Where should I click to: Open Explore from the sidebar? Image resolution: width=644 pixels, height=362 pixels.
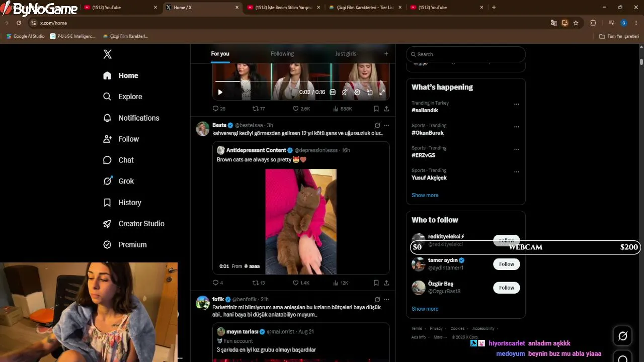pyautogui.click(x=123, y=97)
